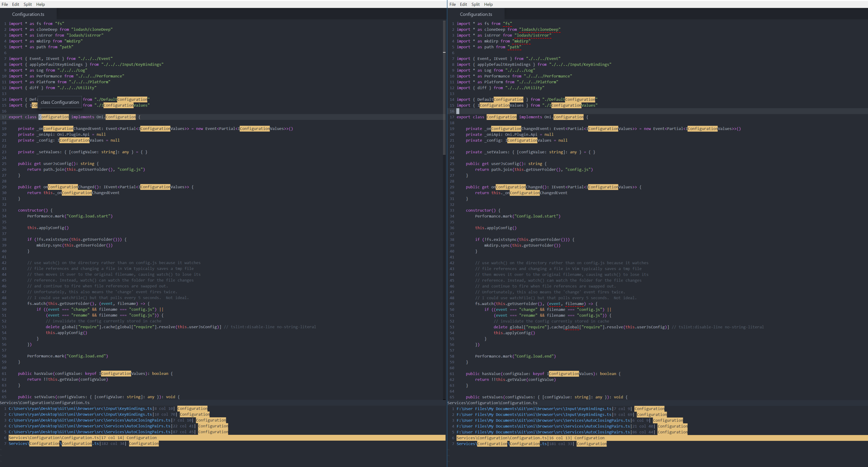
Task: Open the File menu in right window
Action: click(453, 4)
